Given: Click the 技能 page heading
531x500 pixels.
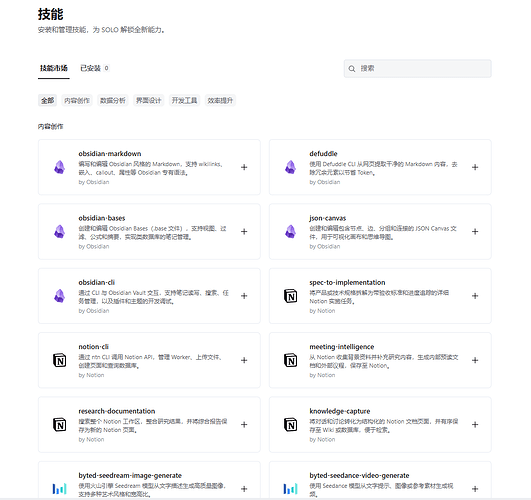Looking at the screenshot, I should (x=50, y=14).
